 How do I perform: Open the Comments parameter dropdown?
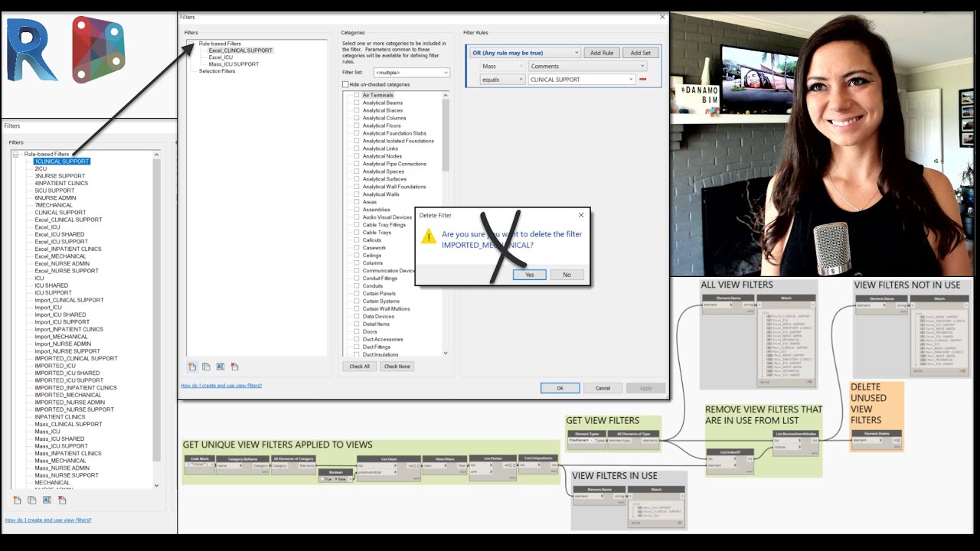pos(587,67)
